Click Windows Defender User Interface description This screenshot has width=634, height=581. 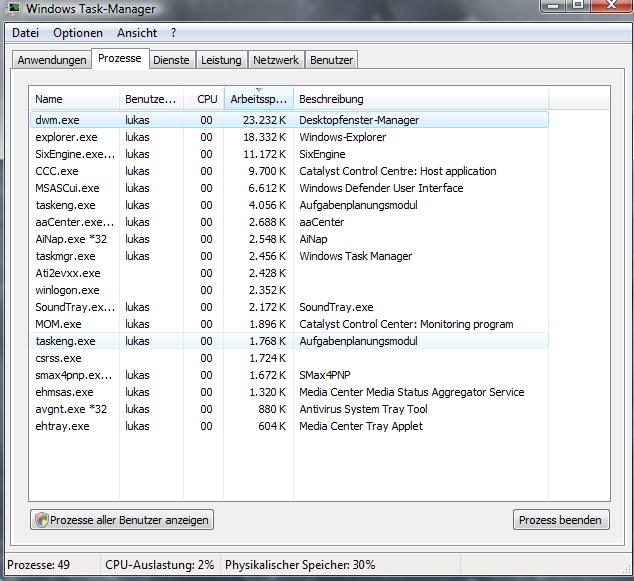point(381,188)
